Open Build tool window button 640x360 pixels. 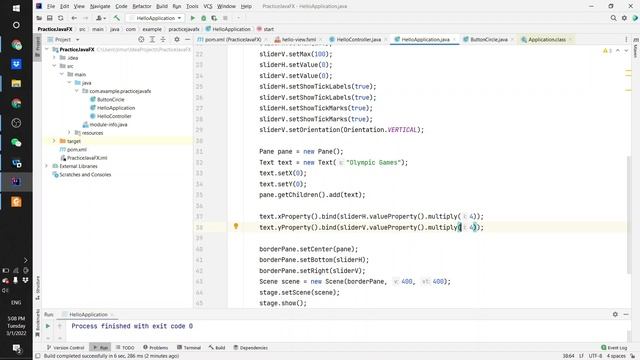click(217, 348)
